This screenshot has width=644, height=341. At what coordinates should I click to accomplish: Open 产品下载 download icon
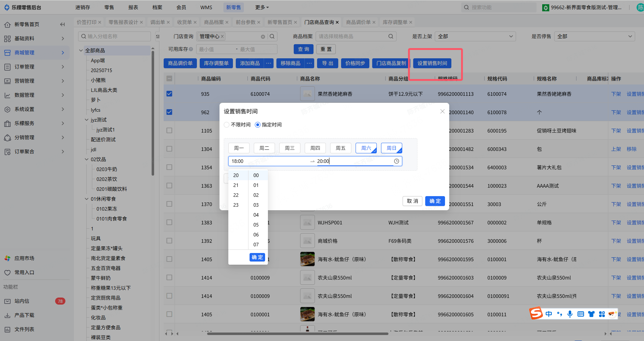click(x=7, y=315)
